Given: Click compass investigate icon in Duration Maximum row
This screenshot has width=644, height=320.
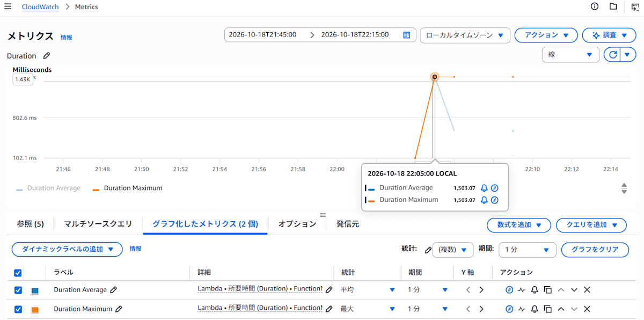Looking at the screenshot, I should (x=509, y=309).
